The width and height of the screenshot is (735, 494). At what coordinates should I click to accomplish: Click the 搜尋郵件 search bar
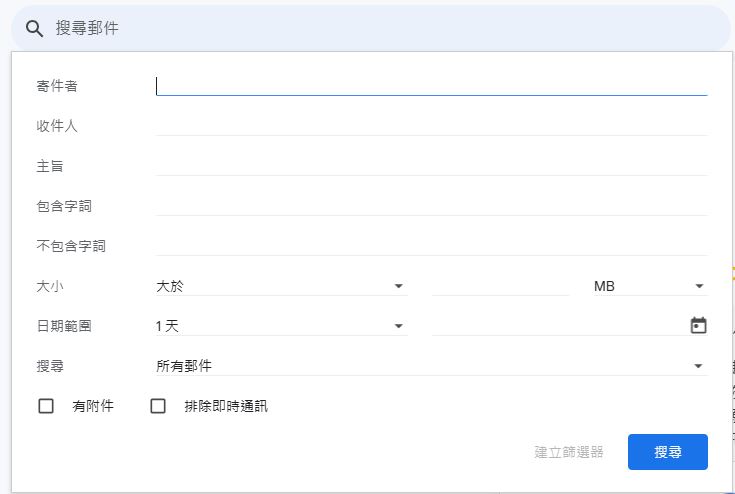pos(371,29)
